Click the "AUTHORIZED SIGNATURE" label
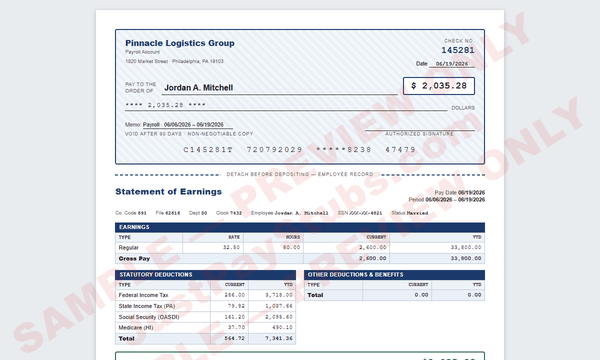600x360 pixels. (x=419, y=134)
